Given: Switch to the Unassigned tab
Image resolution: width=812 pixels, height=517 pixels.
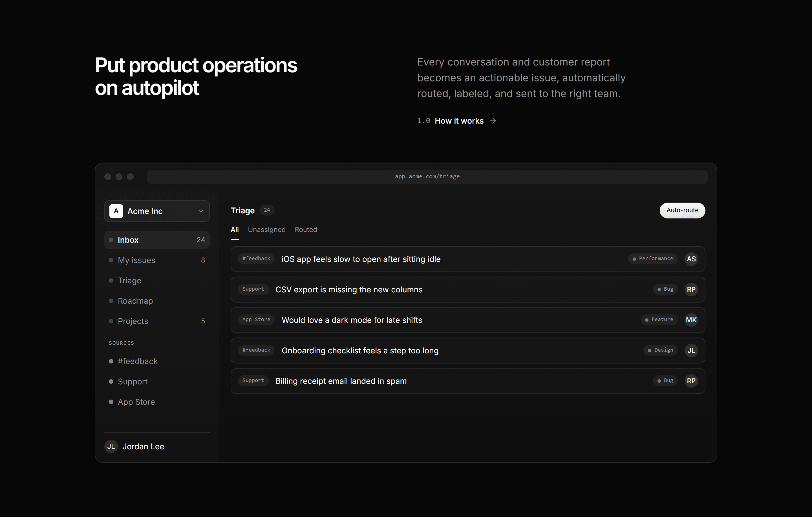Looking at the screenshot, I should tap(267, 230).
